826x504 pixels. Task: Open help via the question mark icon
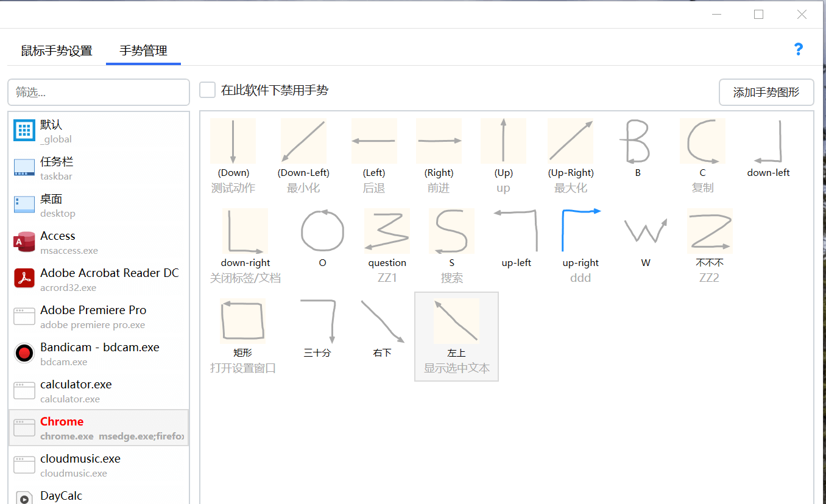[799, 50]
